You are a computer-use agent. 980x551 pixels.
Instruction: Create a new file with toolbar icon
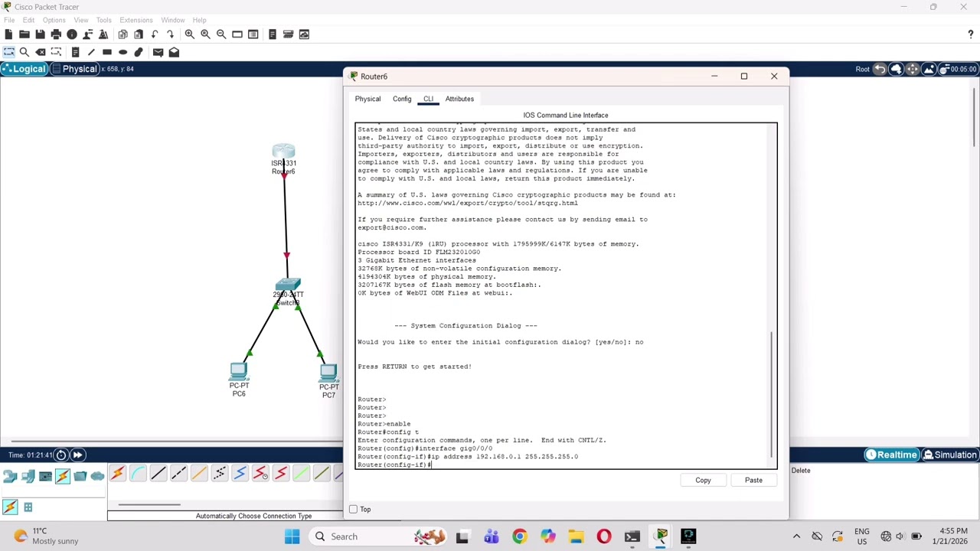point(8,34)
